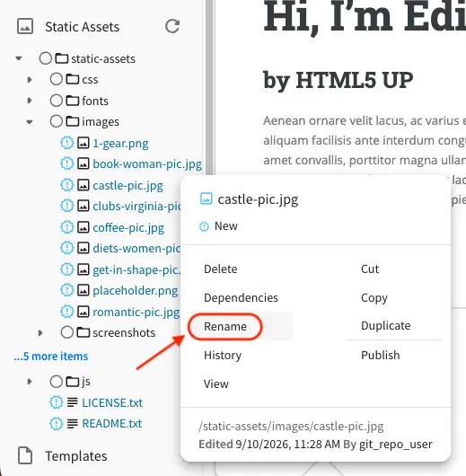Select the screenshots folder radio button

point(66,332)
